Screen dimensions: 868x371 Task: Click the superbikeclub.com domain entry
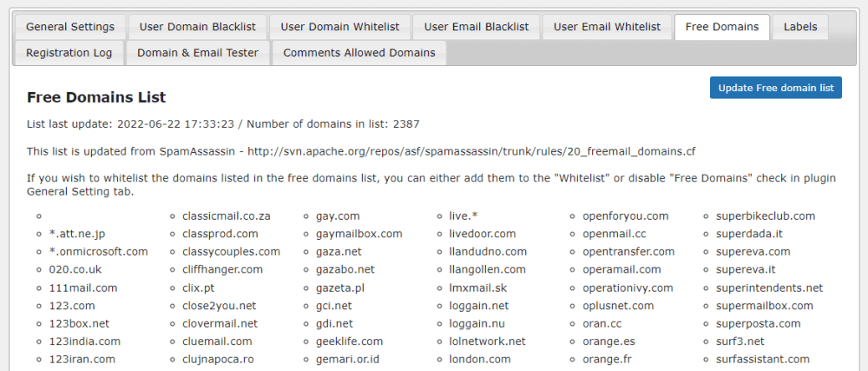tap(766, 215)
